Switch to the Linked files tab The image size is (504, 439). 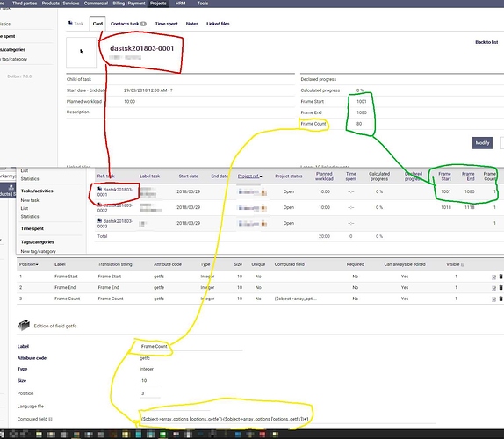coord(218,24)
